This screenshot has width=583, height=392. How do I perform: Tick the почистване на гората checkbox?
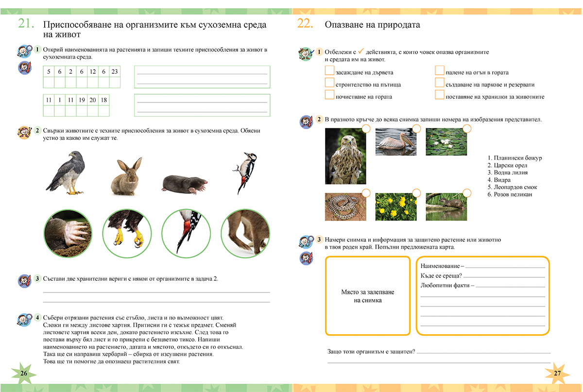click(x=329, y=95)
